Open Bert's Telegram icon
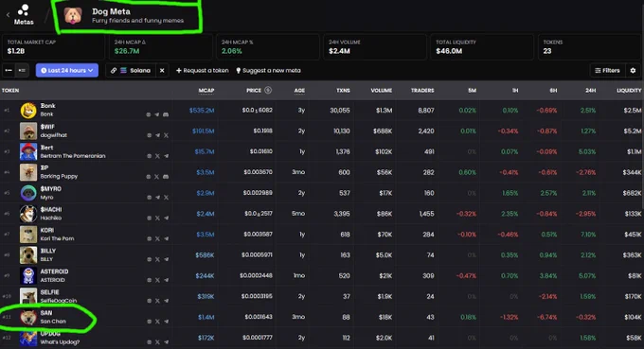 point(166,156)
